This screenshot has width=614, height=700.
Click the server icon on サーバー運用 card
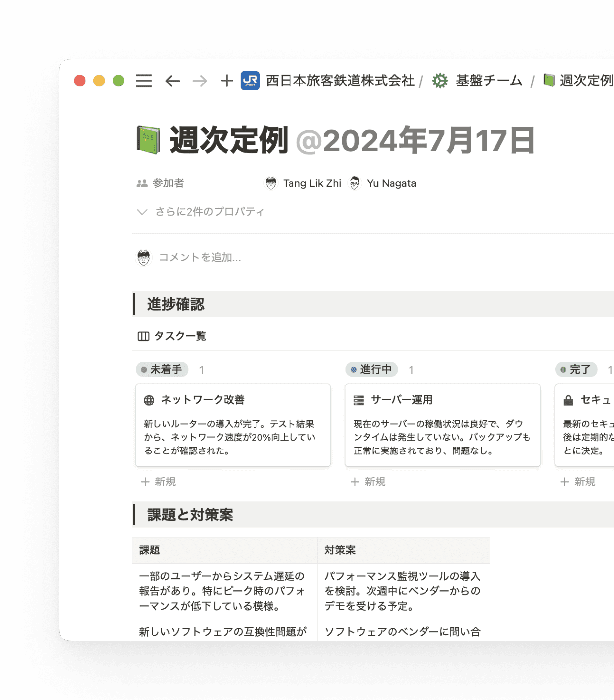359,400
